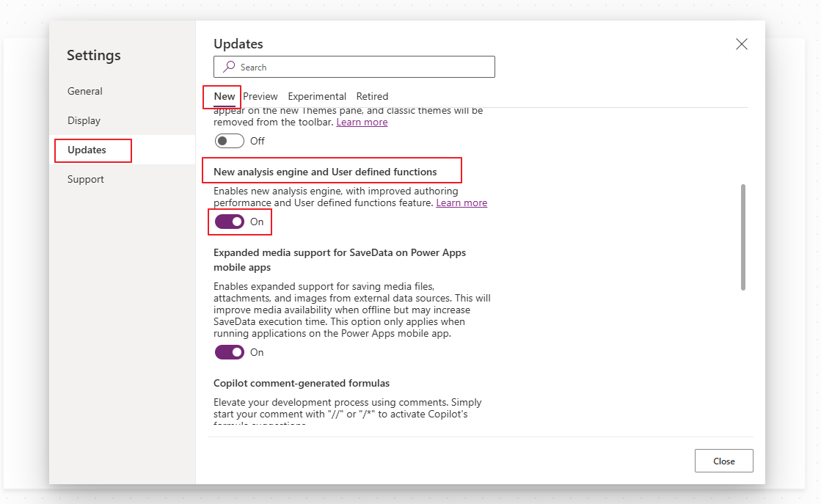Open General settings section

coord(84,91)
